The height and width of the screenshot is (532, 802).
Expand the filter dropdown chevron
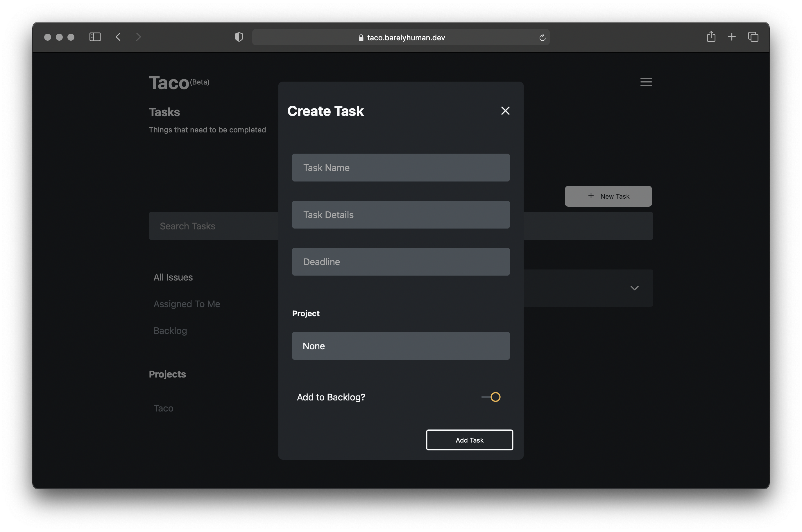point(635,288)
